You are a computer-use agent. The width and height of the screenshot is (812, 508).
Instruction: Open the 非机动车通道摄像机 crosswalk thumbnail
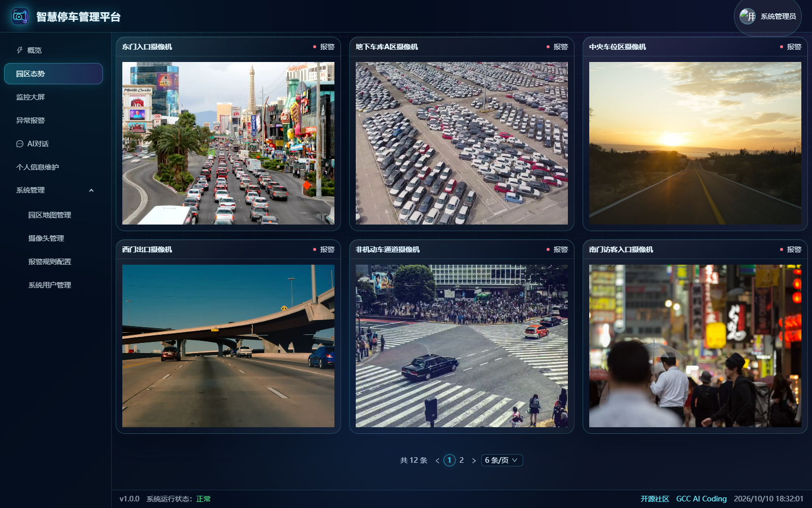tap(462, 346)
